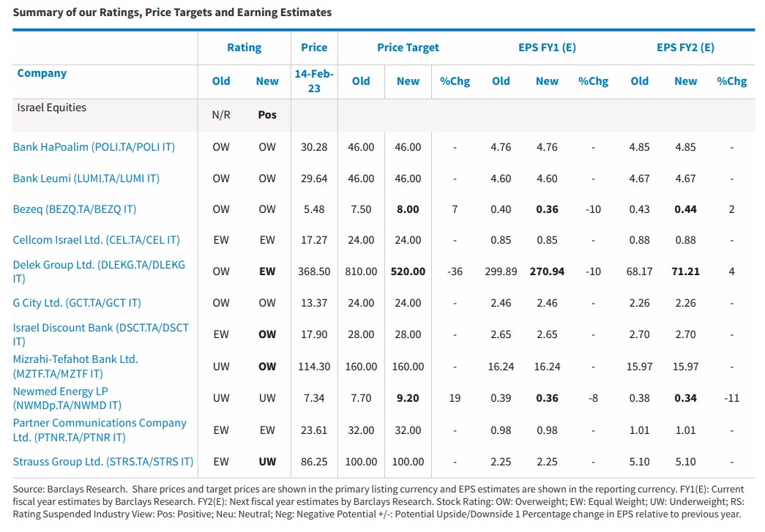The height and width of the screenshot is (532, 765).
Task: Click the Rating column group header
Action: tap(244, 48)
